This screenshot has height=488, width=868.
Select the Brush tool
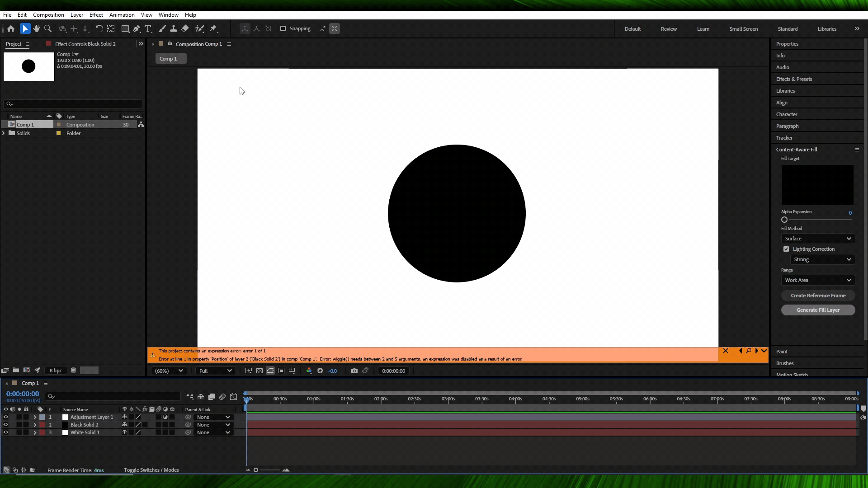click(162, 28)
